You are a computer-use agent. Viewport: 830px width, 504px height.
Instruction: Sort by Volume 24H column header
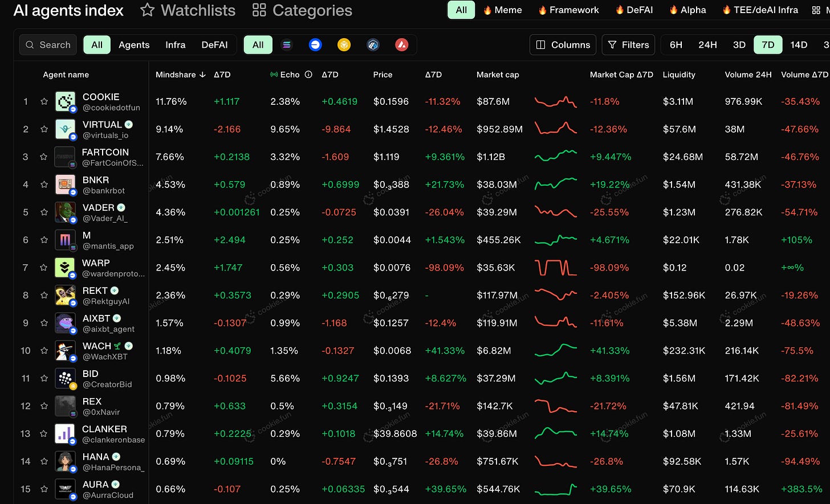coord(748,75)
